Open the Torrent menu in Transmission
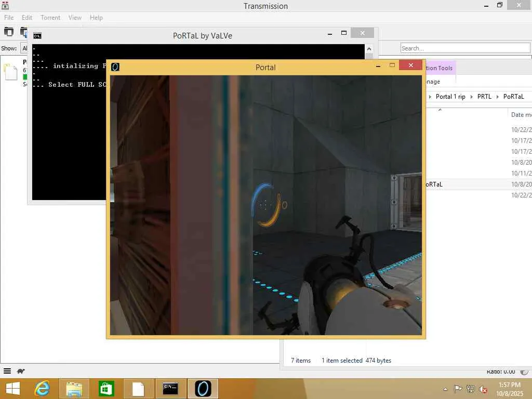 coord(50,18)
